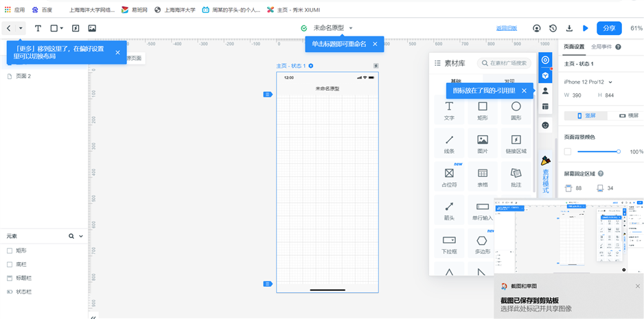Screen dimensions: 644x319
Task: Collapse the left panel with double chevron
Action: tap(93, 316)
